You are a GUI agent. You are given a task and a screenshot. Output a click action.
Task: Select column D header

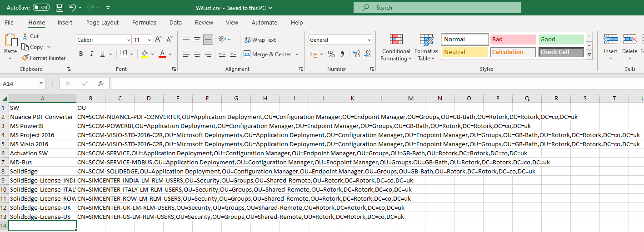point(149,99)
